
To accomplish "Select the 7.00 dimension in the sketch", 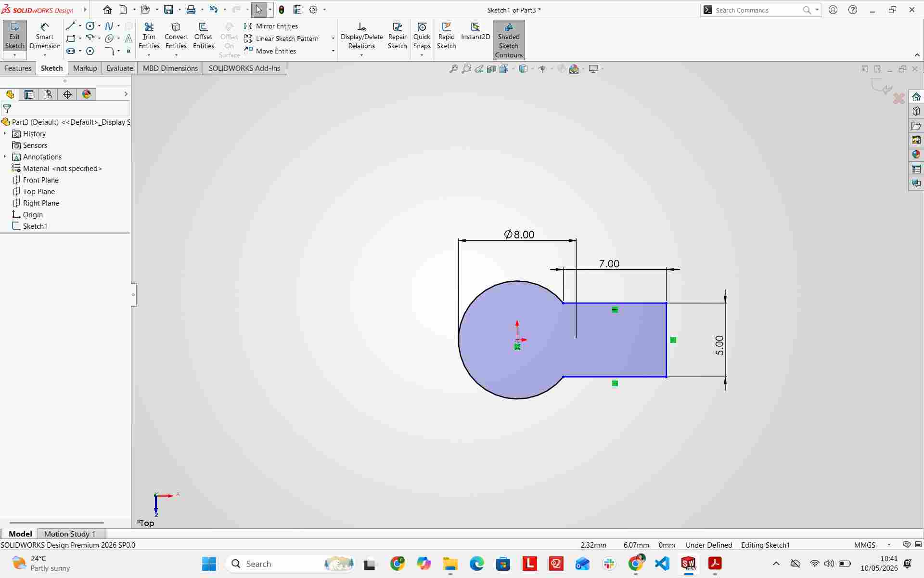I will click(x=609, y=263).
